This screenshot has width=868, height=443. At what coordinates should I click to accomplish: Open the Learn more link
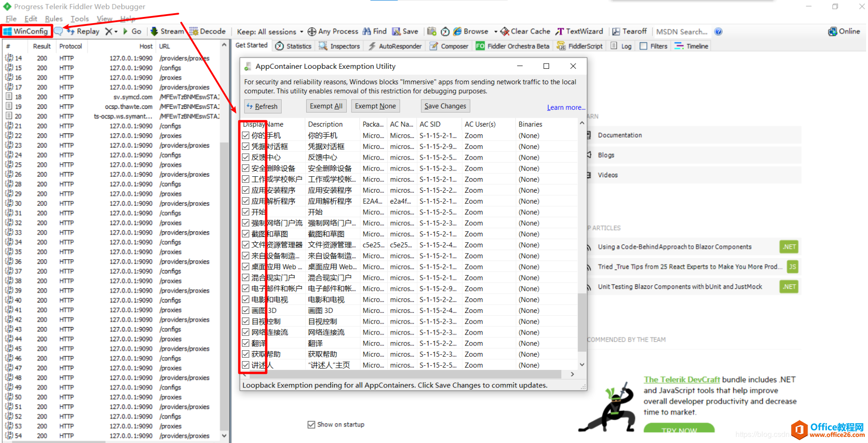(x=566, y=107)
